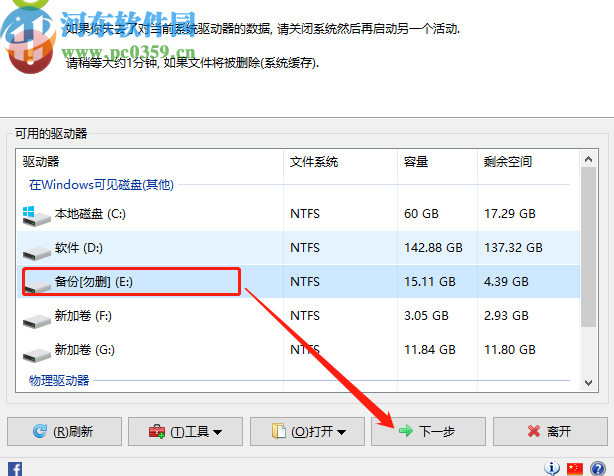The width and height of the screenshot is (614, 476).
Task: Click the drive icon for 软件 (D:)
Action: 36,252
